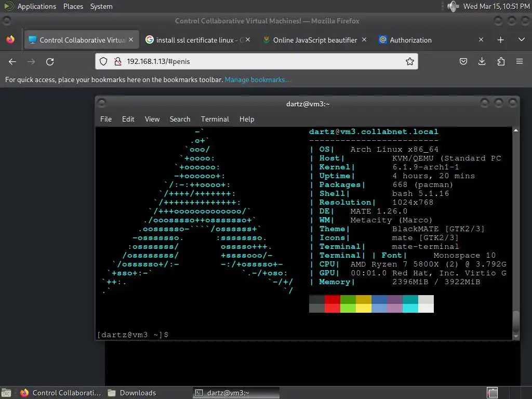The width and height of the screenshot is (532, 399).
Task: Reload the current page
Action: [x=50, y=61]
